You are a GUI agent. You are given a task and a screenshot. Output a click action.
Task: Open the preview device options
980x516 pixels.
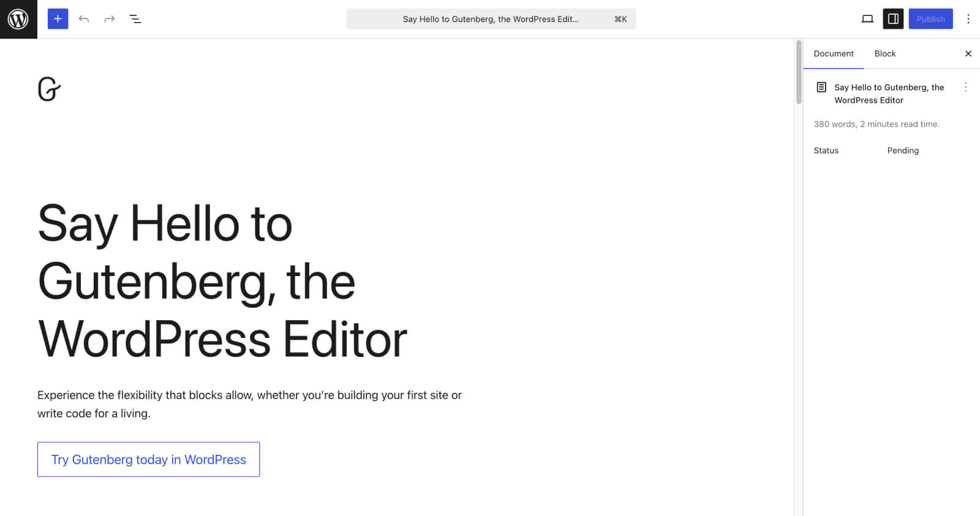868,18
